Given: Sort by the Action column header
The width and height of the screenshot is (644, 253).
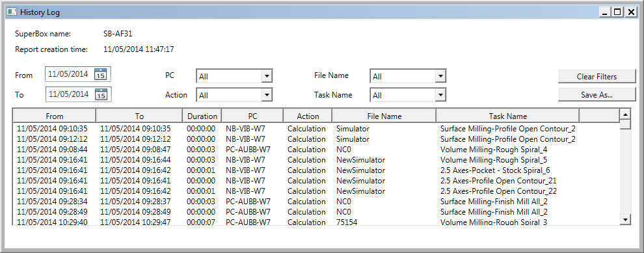Looking at the screenshot, I should pos(308,116).
